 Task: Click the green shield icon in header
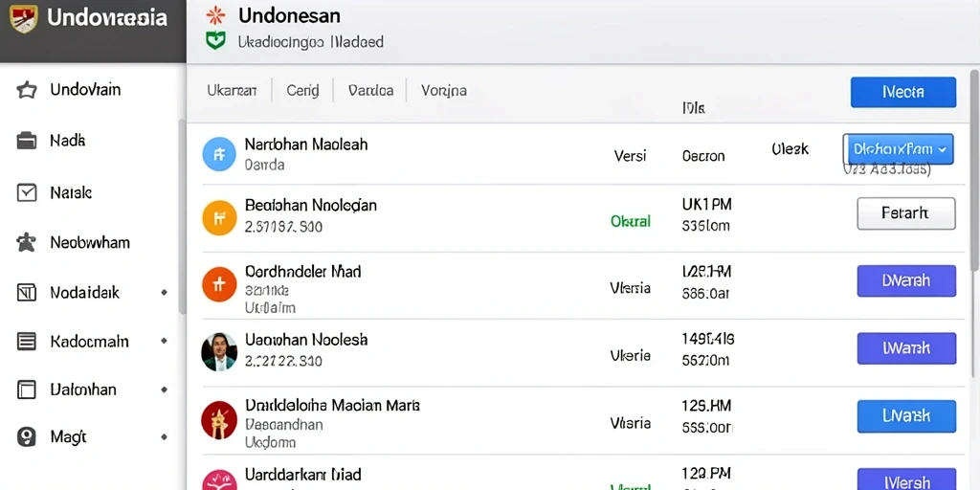click(x=215, y=41)
